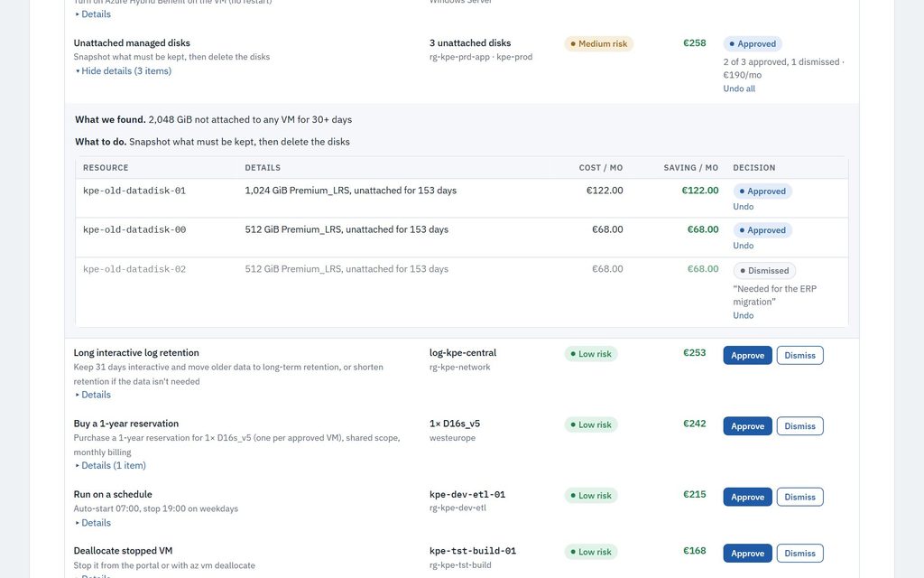Expand Details under Long interactive log retention
924x578 pixels.
tap(93, 395)
